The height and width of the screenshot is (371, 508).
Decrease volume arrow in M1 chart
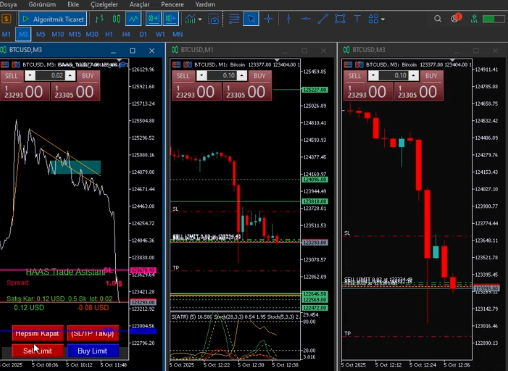click(202, 76)
